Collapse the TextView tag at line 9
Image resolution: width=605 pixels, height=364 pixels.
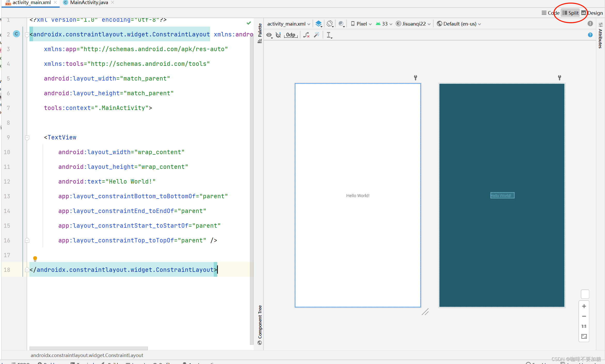(27, 138)
